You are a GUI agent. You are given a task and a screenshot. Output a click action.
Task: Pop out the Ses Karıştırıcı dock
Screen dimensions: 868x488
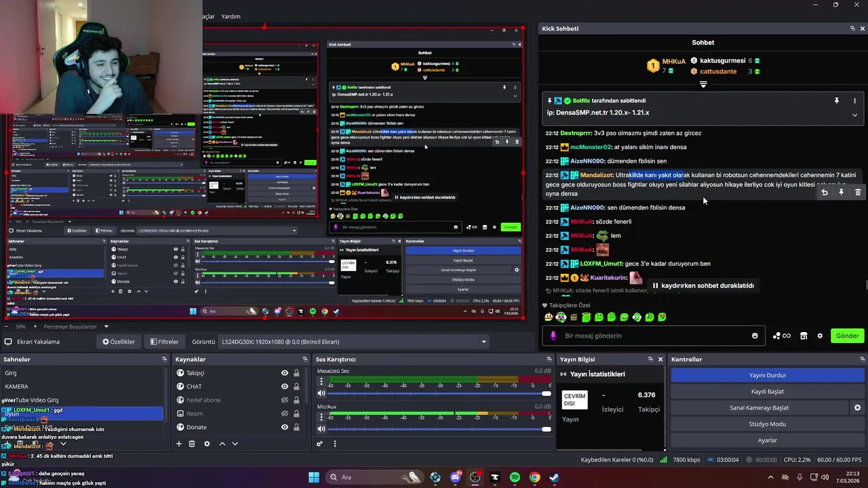[x=549, y=359]
